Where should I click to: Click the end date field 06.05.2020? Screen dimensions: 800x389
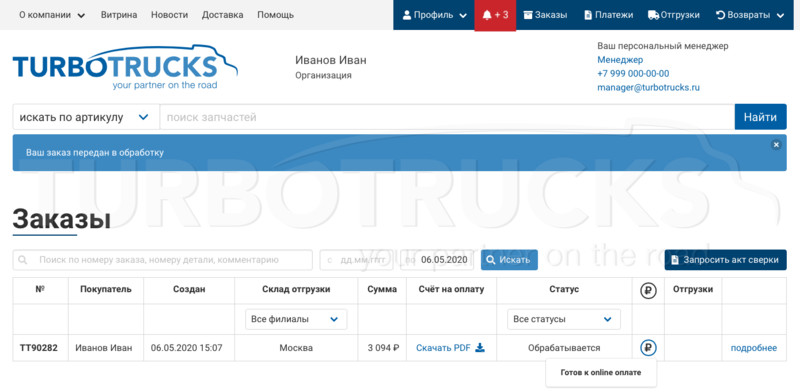tap(437, 260)
